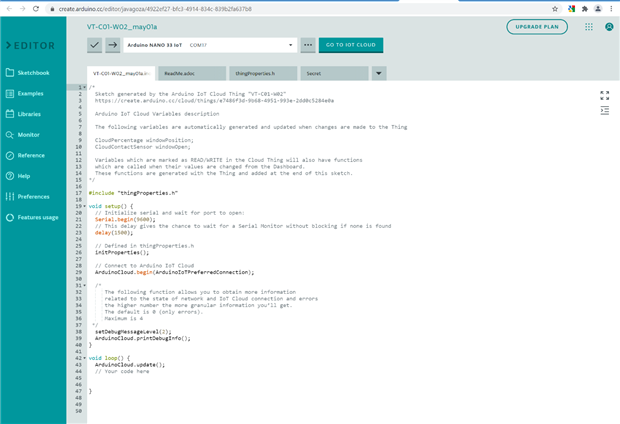Collapse the comment block at line 1

(x=85, y=87)
